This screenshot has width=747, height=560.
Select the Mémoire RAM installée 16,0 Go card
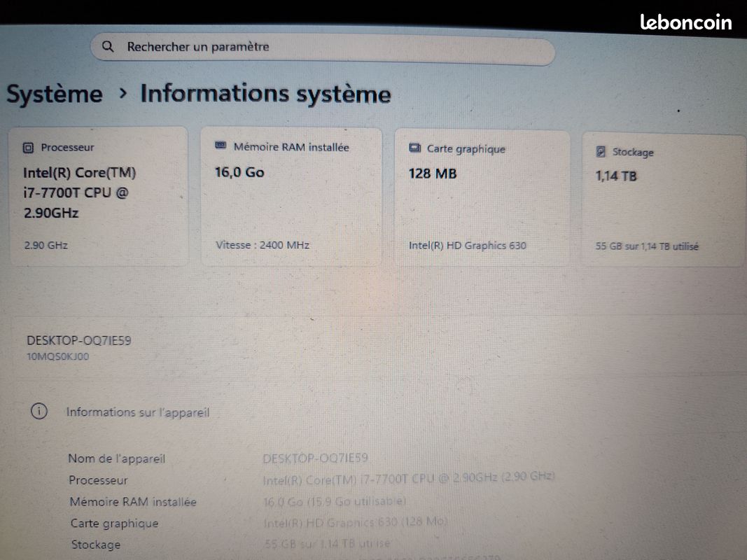291,196
